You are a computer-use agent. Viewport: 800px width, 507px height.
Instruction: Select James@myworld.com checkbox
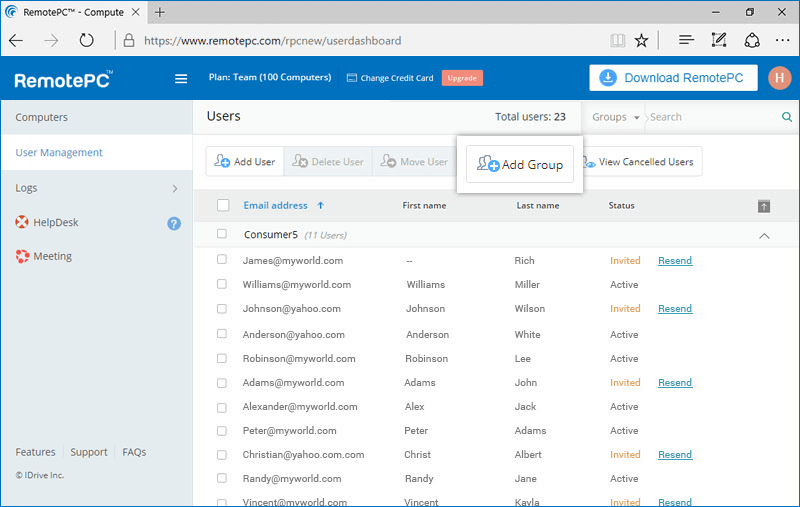(x=221, y=259)
